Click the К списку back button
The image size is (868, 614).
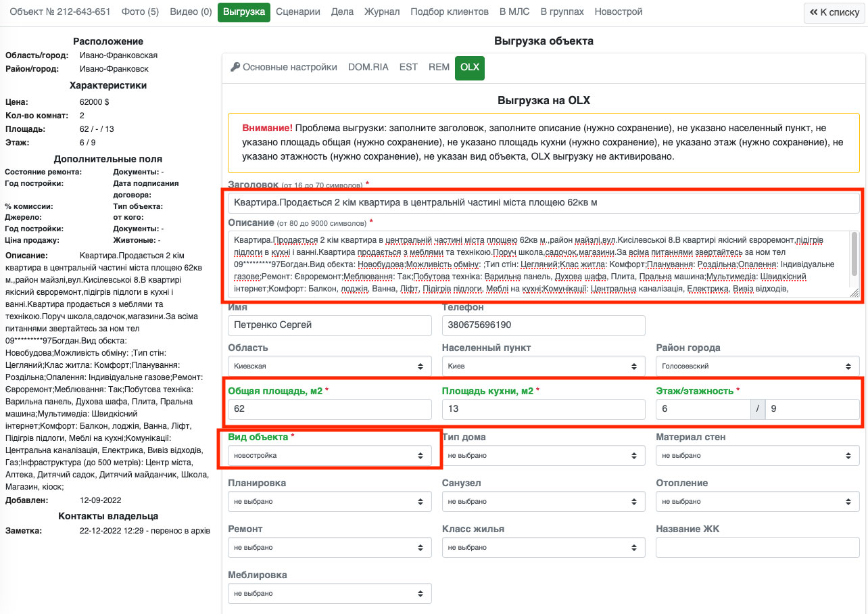(x=833, y=13)
